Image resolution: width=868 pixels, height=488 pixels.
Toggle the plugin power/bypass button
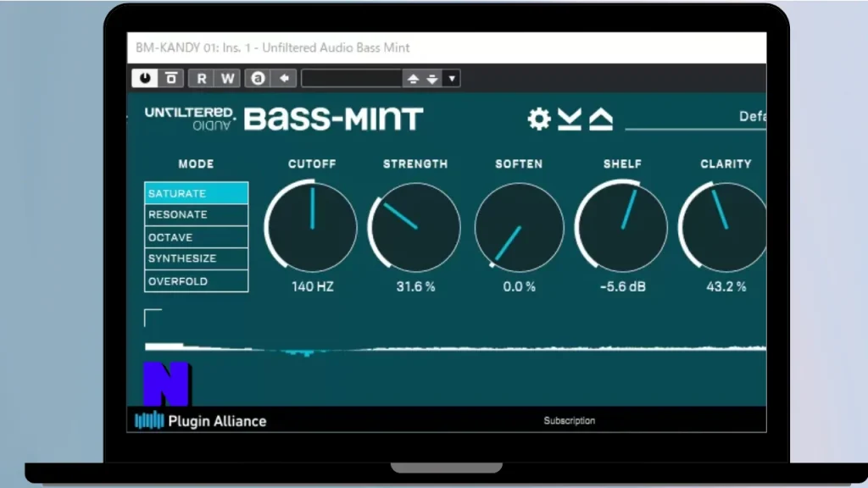[x=144, y=78]
